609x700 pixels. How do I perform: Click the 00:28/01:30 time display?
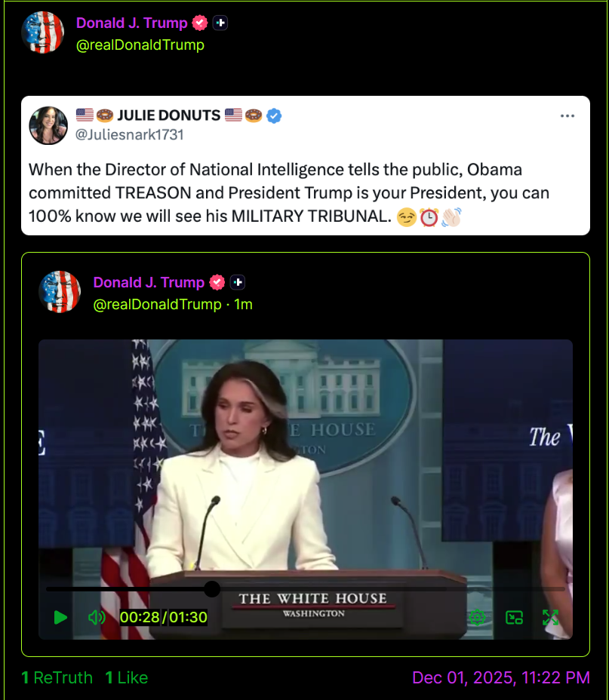[164, 618]
